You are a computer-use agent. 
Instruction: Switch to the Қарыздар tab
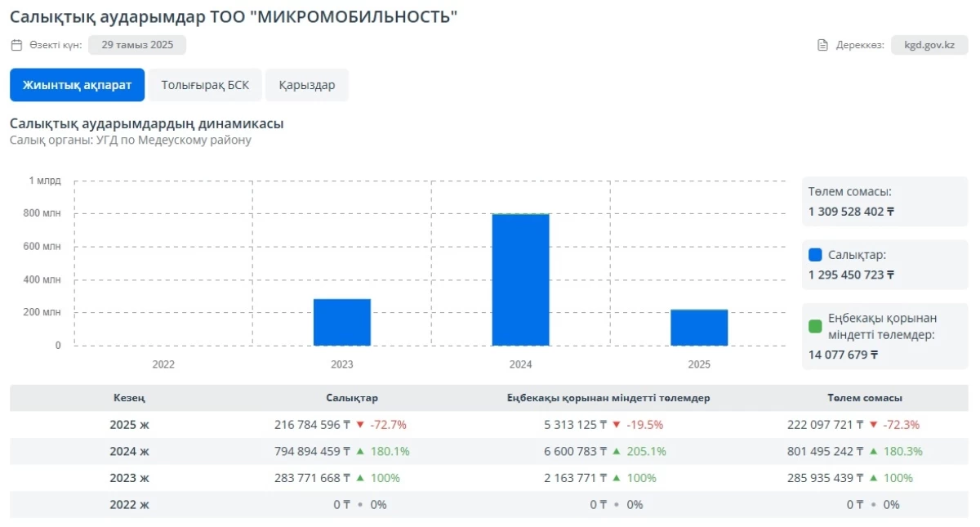coord(307,85)
